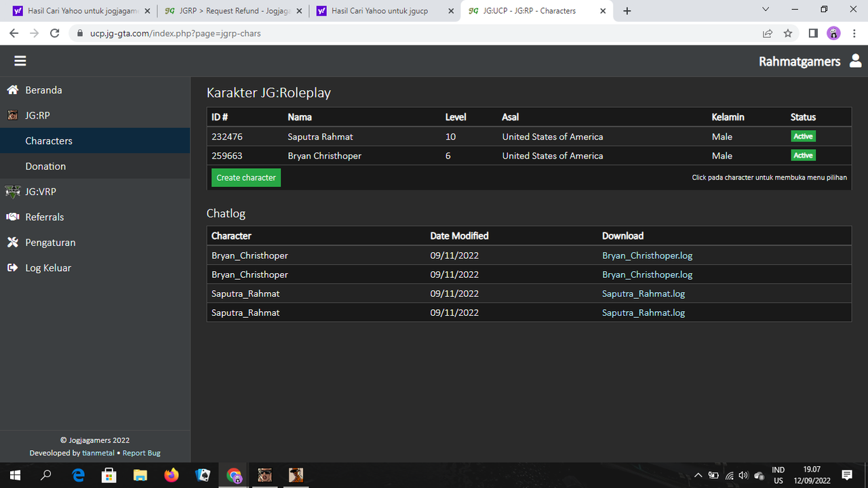
Task: Download the first Bryan_Christhoper.log file
Action: tap(647, 256)
